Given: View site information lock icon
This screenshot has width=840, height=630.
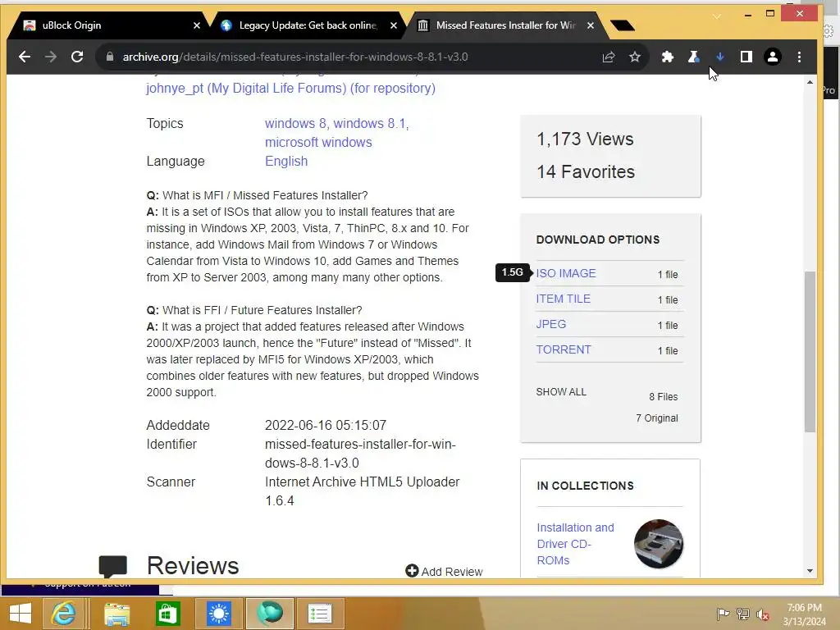Looking at the screenshot, I should 110,57.
